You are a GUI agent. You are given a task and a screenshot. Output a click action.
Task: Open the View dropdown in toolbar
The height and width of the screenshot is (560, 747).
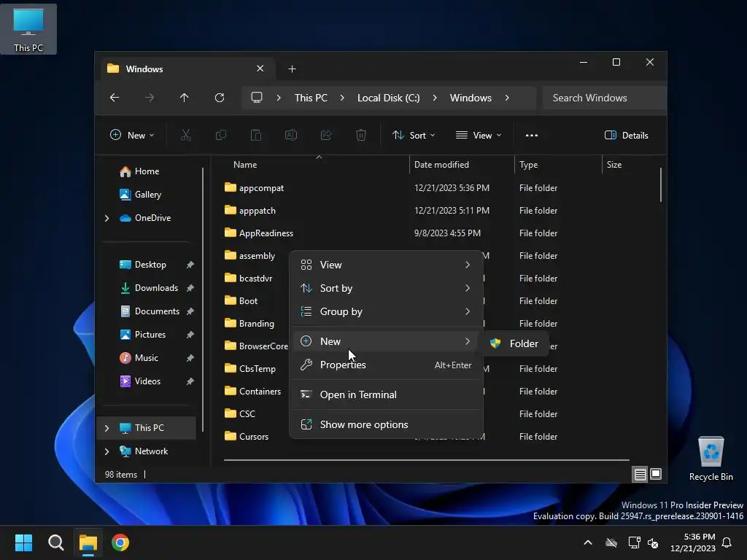(479, 135)
